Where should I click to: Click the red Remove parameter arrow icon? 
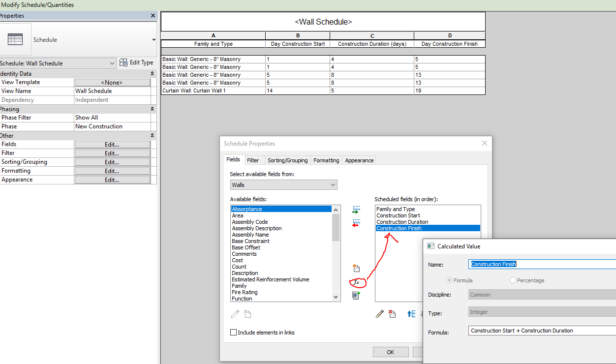pyautogui.click(x=356, y=223)
